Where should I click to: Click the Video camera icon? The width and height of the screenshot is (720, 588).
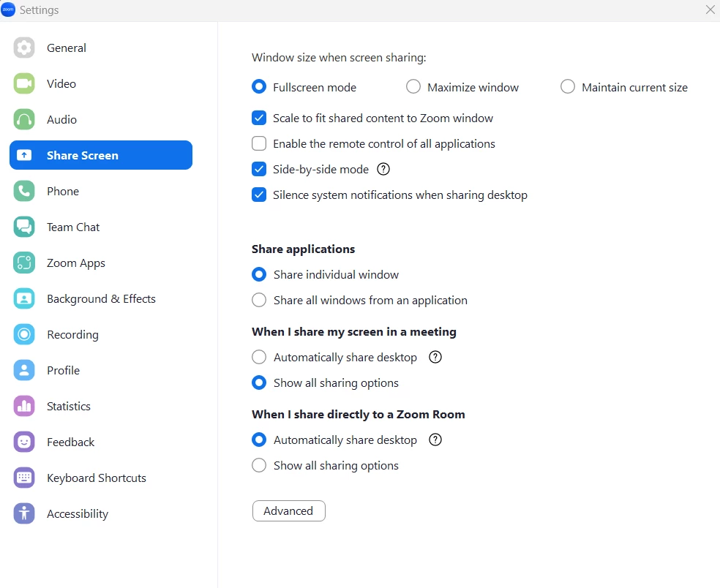pos(24,83)
